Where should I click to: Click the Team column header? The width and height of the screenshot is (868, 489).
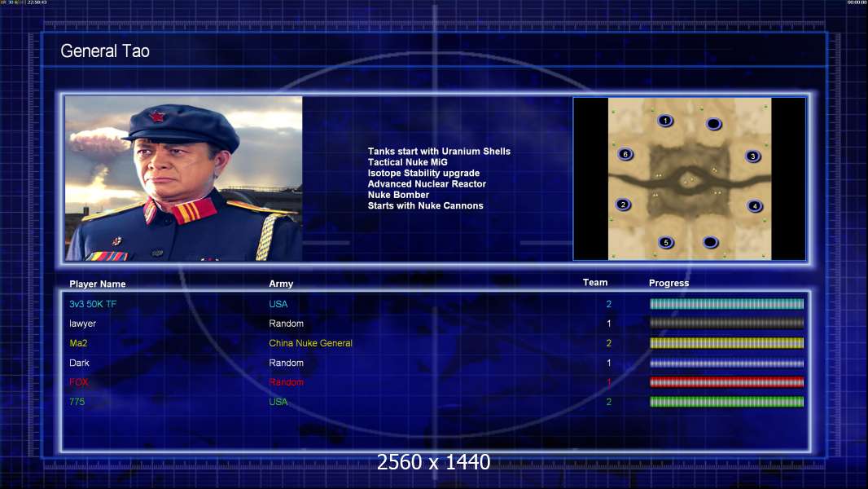pos(595,283)
